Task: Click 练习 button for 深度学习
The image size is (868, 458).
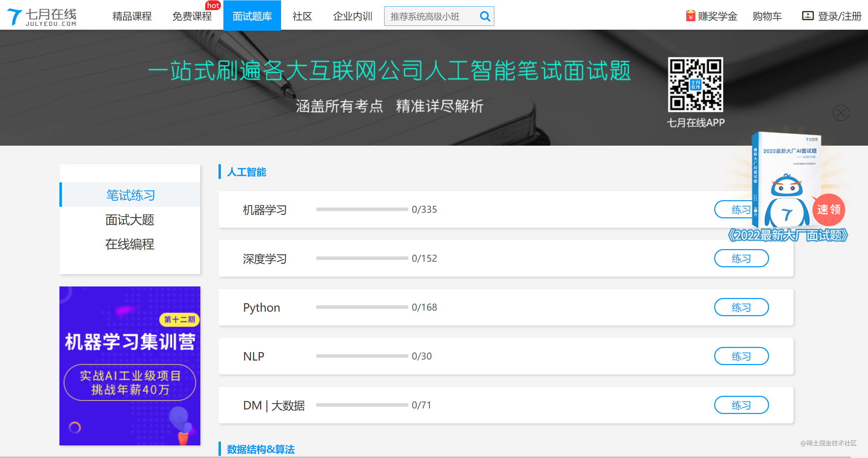Action: pos(741,258)
